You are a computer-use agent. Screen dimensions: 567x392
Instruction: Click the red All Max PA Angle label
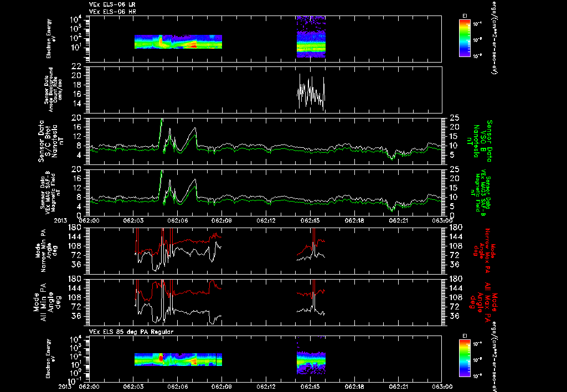pyautogui.click(x=484, y=301)
